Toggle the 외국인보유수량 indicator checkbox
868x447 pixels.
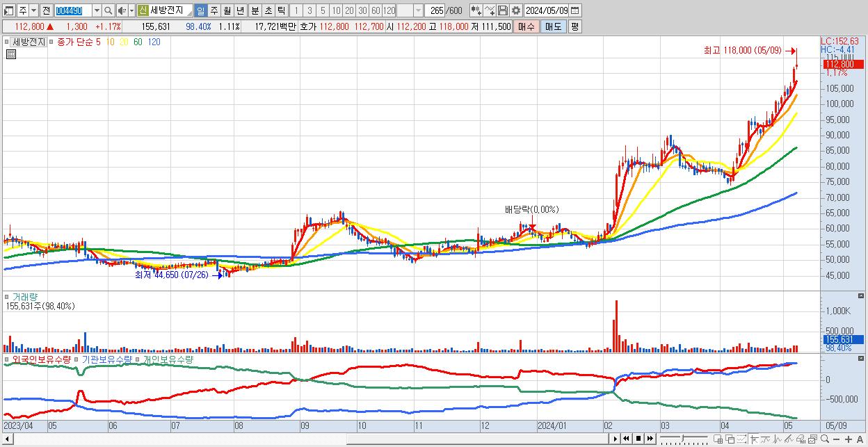(8, 360)
